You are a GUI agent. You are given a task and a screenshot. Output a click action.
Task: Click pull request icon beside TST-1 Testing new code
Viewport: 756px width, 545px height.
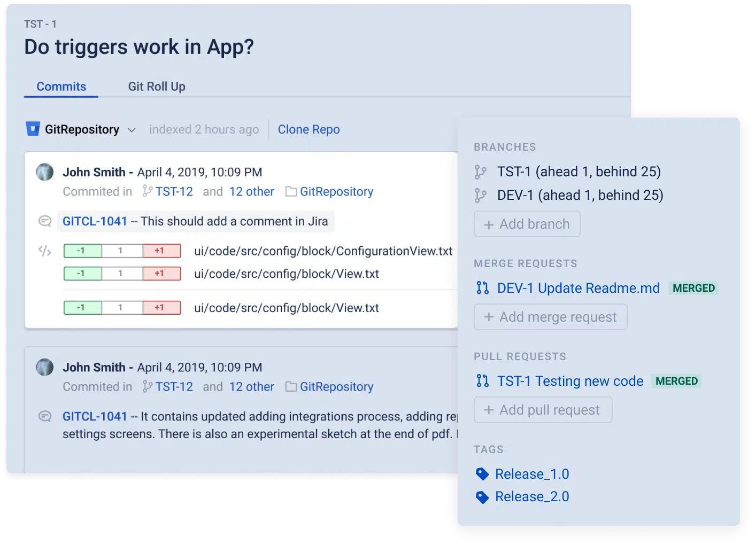click(x=482, y=381)
